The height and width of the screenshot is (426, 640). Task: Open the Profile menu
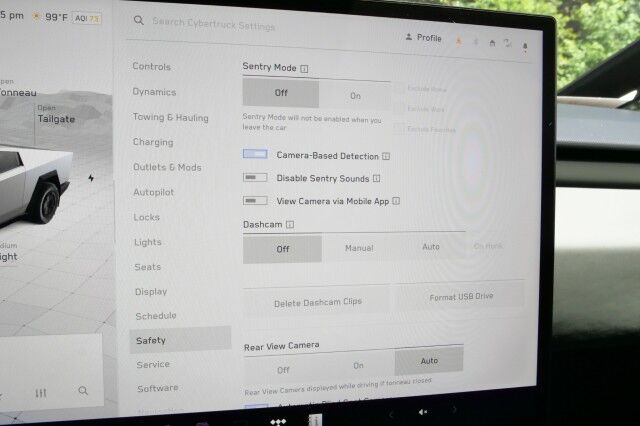(424, 38)
